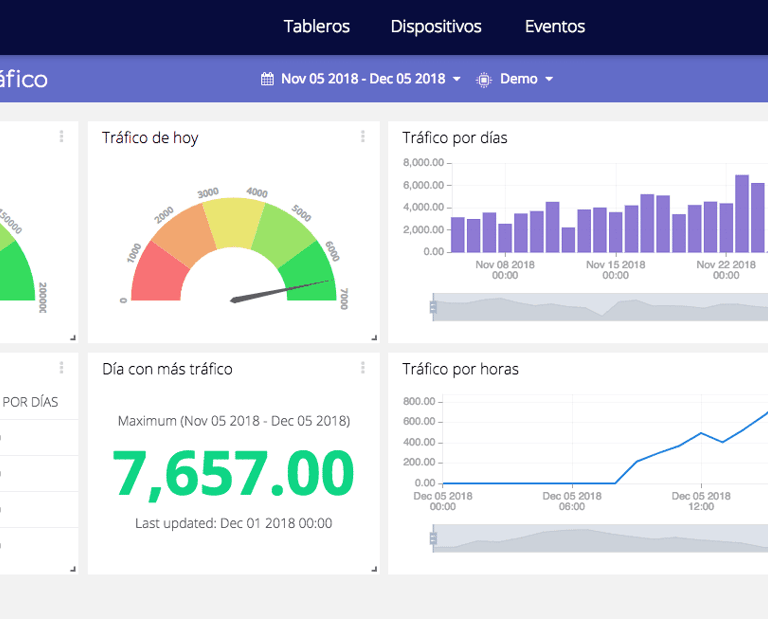768x619 pixels.
Task: Click the Dec 05 2018 12:00 axis label
Action: click(x=701, y=501)
